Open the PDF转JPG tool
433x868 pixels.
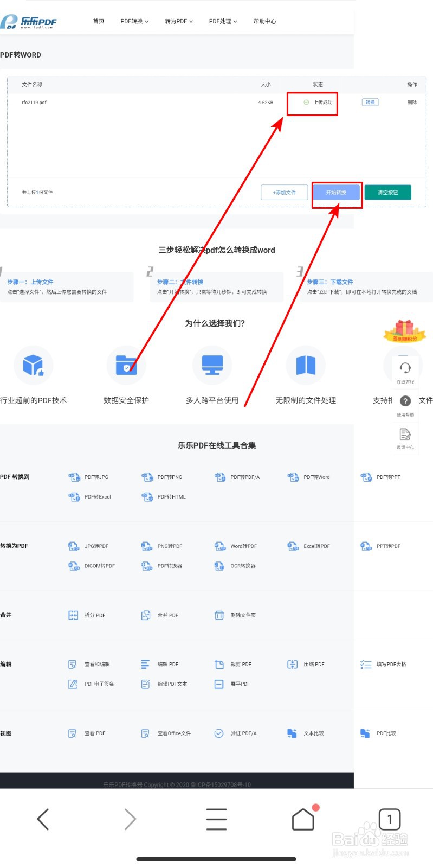click(88, 477)
